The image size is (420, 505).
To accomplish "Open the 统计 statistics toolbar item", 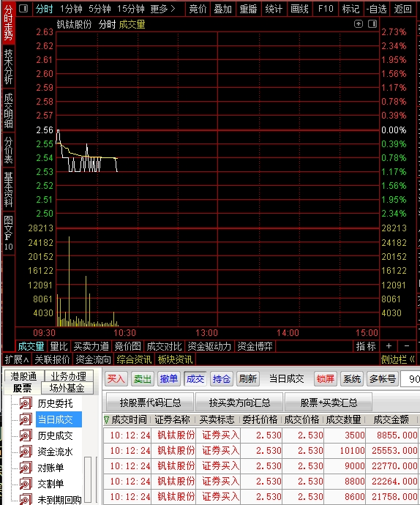I will 274,9.
